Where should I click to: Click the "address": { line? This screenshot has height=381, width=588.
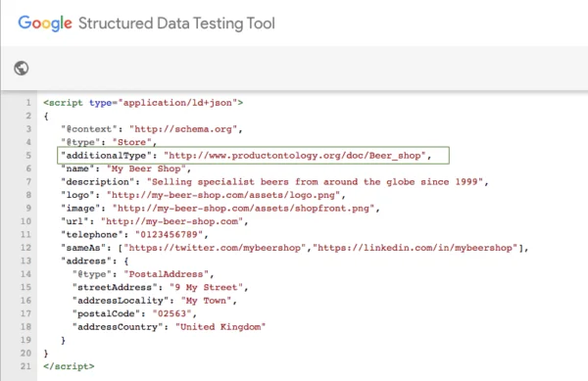[x=94, y=261]
